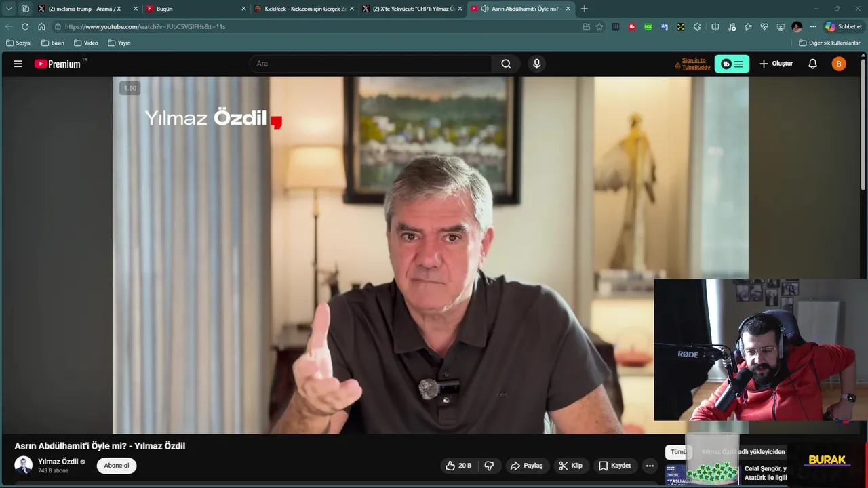Click the YouTube search magnifier button
The height and width of the screenshot is (488, 868).
pyautogui.click(x=506, y=64)
